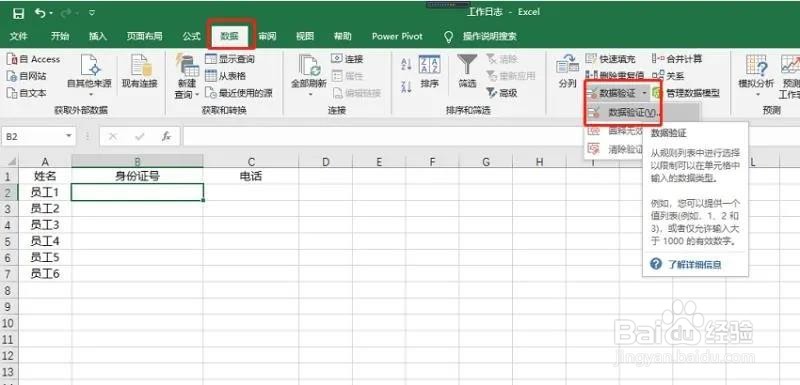Click the 身份证号 header cell
The width and height of the screenshot is (800, 385).
pos(137,176)
